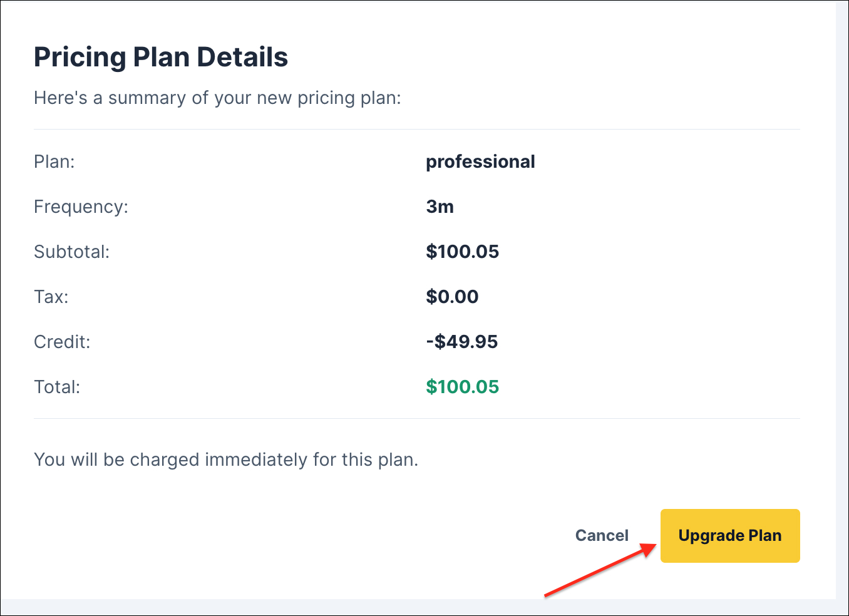This screenshot has width=849, height=616.
Task: Select the green Total amount $100.05
Action: coord(462,387)
